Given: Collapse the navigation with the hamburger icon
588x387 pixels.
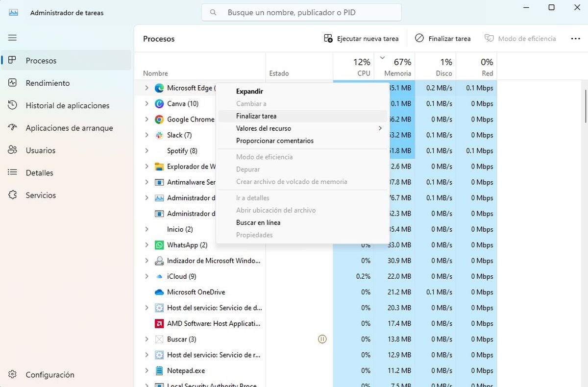Looking at the screenshot, I should pyautogui.click(x=12, y=38).
